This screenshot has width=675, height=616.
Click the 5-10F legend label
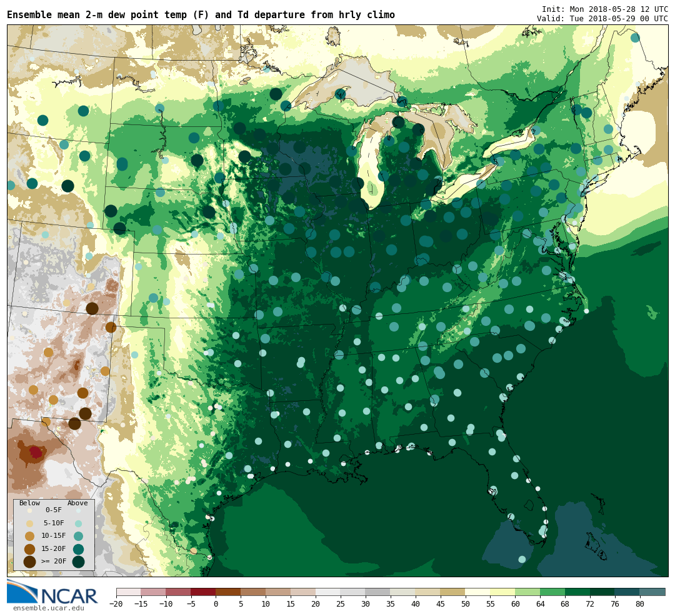pos(54,523)
